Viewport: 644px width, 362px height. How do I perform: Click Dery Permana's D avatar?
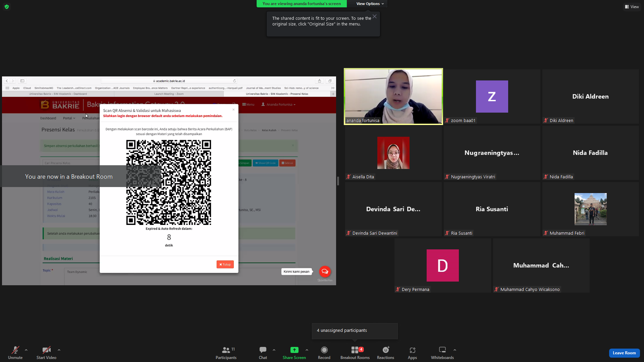pos(442,265)
